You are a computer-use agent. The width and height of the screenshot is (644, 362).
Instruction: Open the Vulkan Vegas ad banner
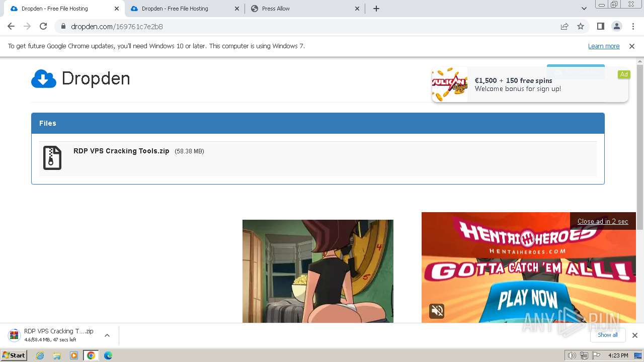pyautogui.click(x=530, y=84)
